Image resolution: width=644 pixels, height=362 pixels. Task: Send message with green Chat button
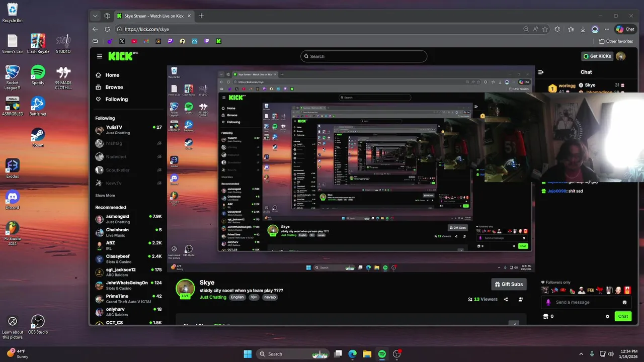[623, 316]
